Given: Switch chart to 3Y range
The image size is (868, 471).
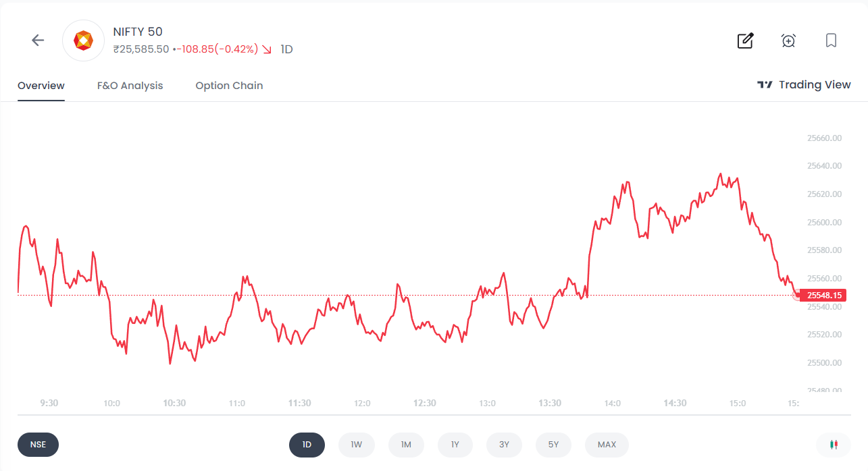Looking at the screenshot, I should (x=504, y=445).
